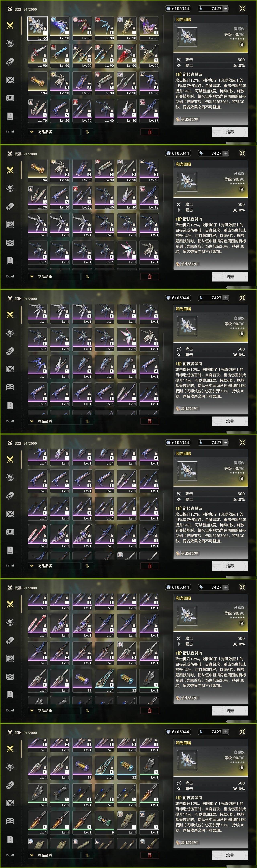Viewport: 257px width, 868px height.
Task: Click the 培养 button in the topmost panel
Action: point(230,132)
